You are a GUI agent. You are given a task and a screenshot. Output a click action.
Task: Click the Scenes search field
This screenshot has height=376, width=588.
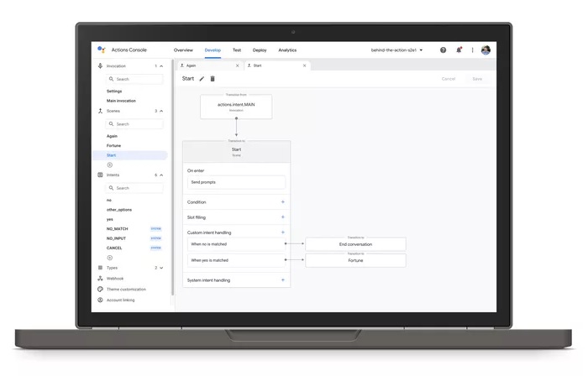(134, 124)
